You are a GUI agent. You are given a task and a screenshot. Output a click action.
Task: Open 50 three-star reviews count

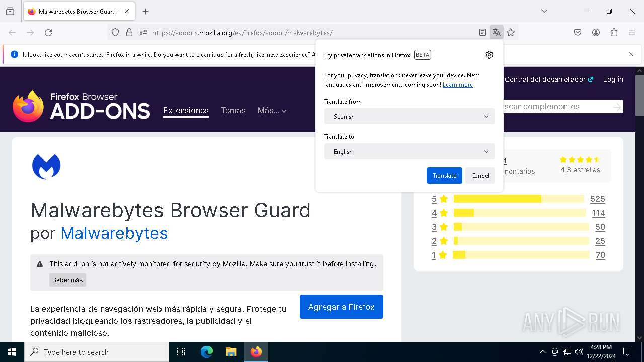point(600,227)
